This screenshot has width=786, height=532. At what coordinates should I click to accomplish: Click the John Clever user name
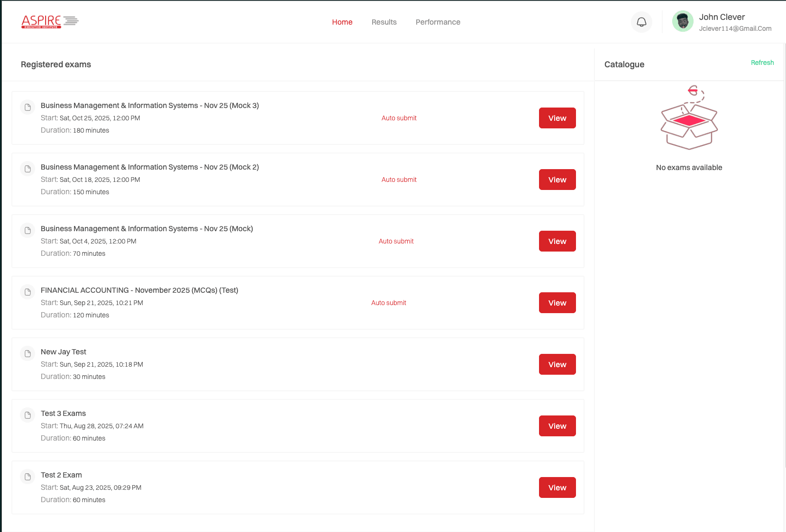pyautogui.click(x=722, y=17)
